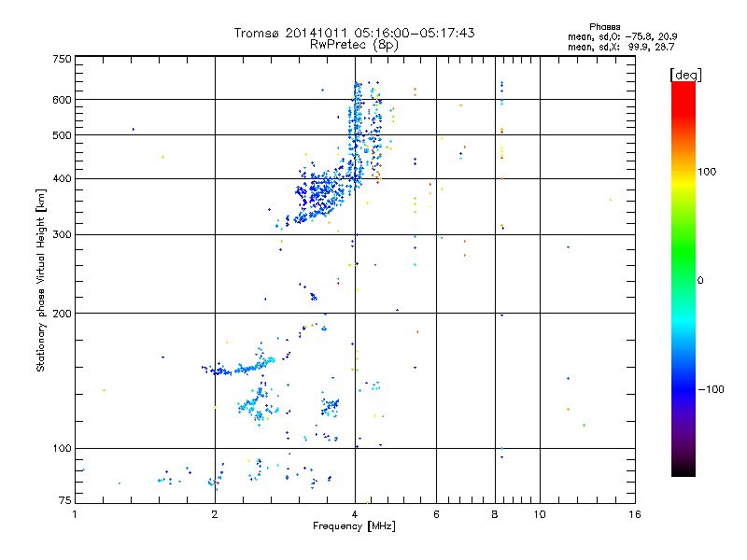Image resolution: width=747 pixels, height=560 pixels.
Task: Click the colorbar tick label '-100'
Action: [711, 389]
